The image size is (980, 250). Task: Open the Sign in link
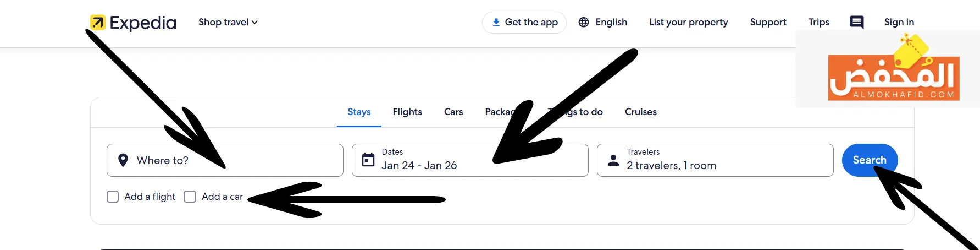click(x=899, y=22)
